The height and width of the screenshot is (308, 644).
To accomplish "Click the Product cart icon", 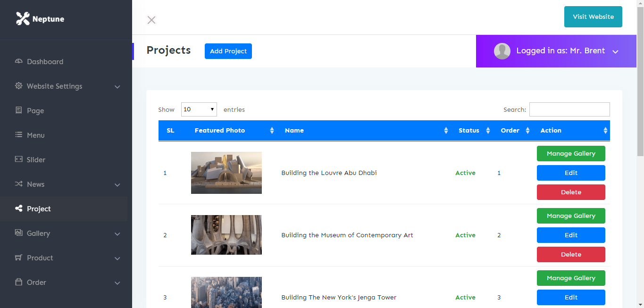I will point(19,258).
